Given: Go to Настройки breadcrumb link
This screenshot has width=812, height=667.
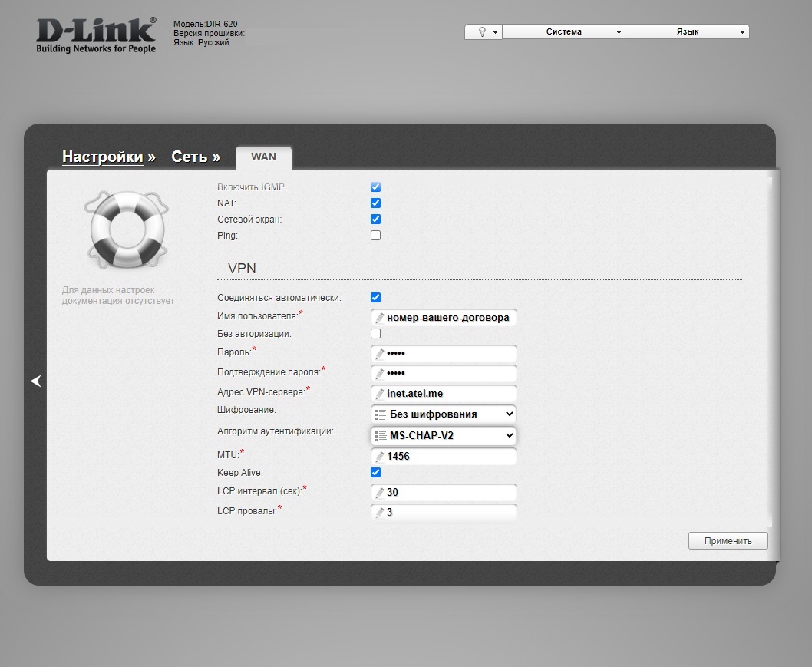Looking at the screenshot, I should pos(102,157).
